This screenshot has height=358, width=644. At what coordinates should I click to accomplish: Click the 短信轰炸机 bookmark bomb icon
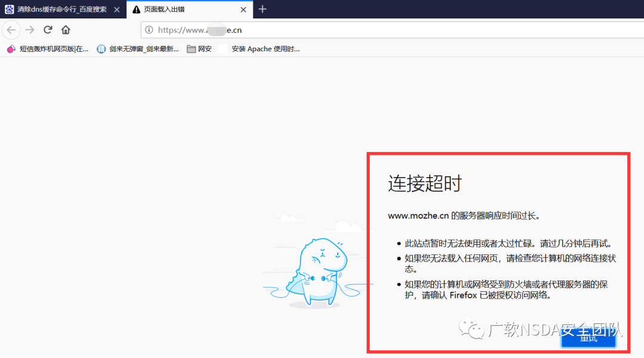[11, 49]
